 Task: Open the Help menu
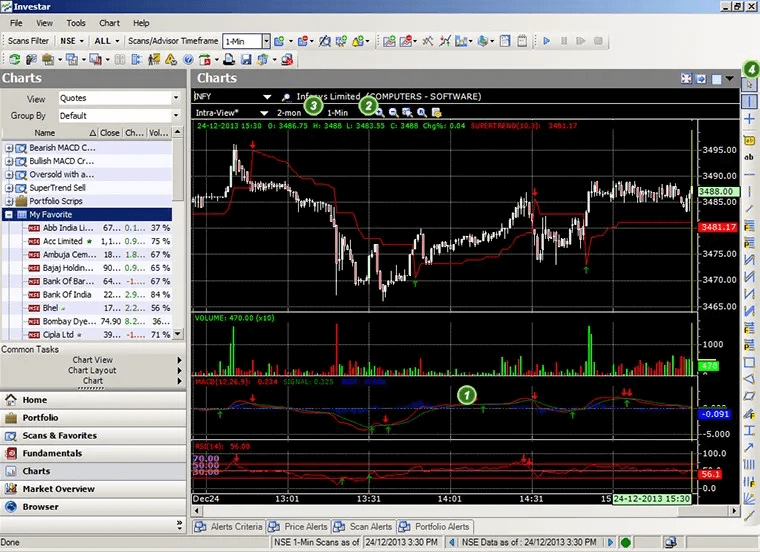click(x=141, y=23)
